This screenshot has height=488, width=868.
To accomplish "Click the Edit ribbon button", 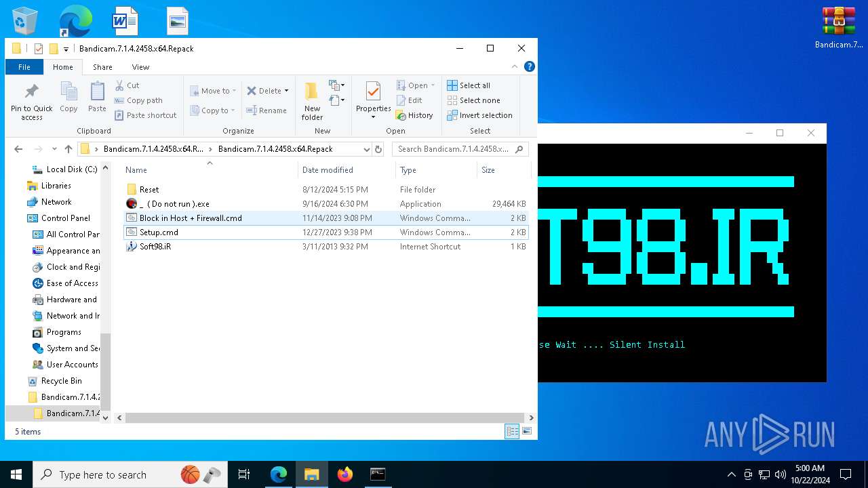I will 410,100.
